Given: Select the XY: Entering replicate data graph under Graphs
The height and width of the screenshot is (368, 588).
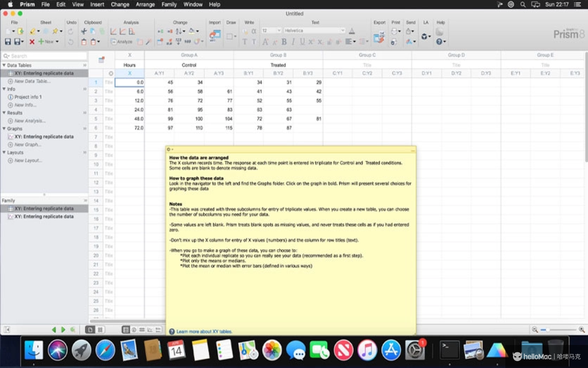Looking at the screenshot, I should pos(44,137).
